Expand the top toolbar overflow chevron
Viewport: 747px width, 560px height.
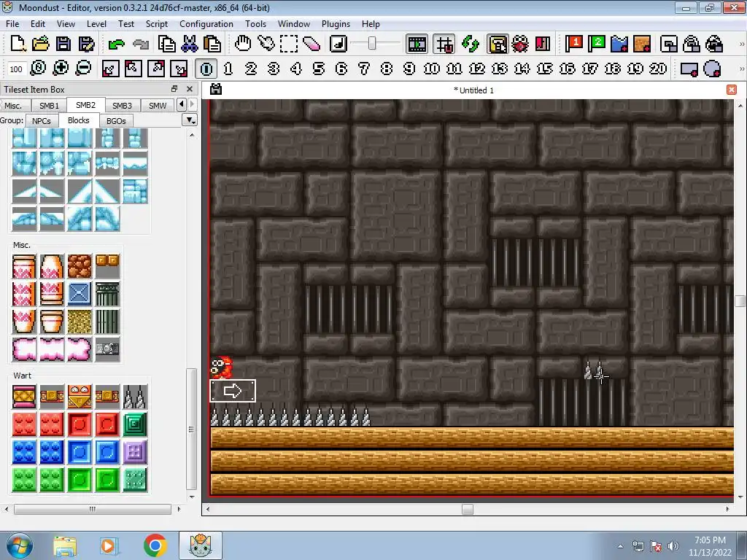point(741,44)
